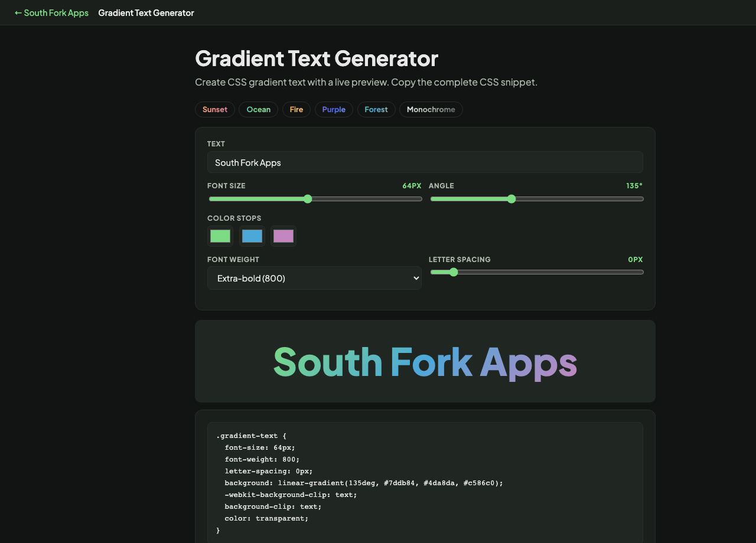
Task: Open the green color stop picker
Action: 220,236
